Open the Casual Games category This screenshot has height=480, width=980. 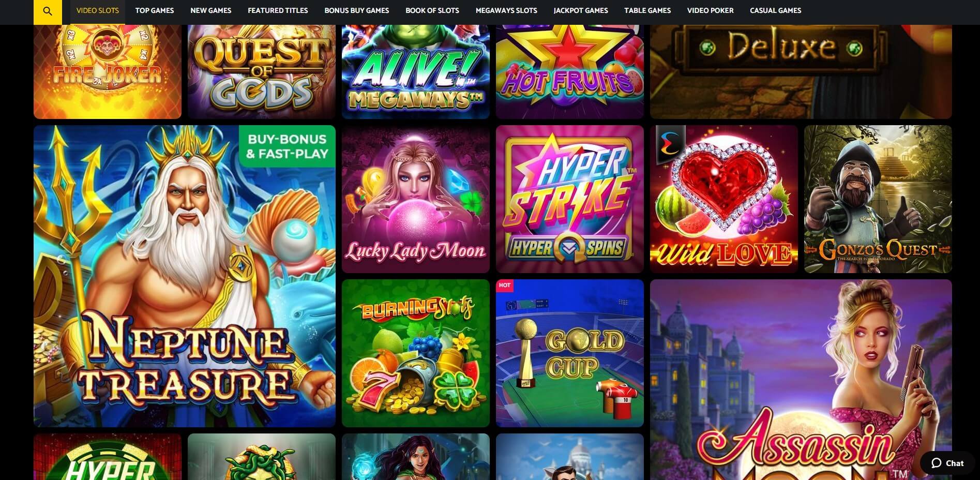point(775,10)
